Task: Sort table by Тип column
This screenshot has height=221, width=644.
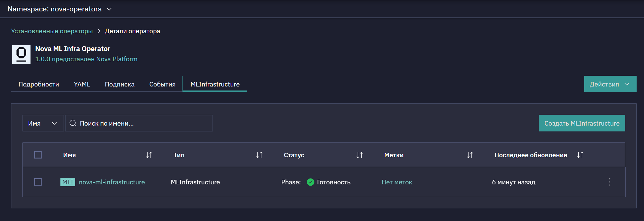Action: 259,155
